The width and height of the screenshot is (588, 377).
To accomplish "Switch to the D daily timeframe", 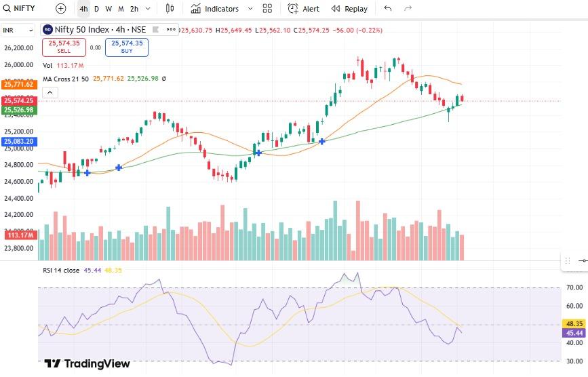I will tap(97, 9).
